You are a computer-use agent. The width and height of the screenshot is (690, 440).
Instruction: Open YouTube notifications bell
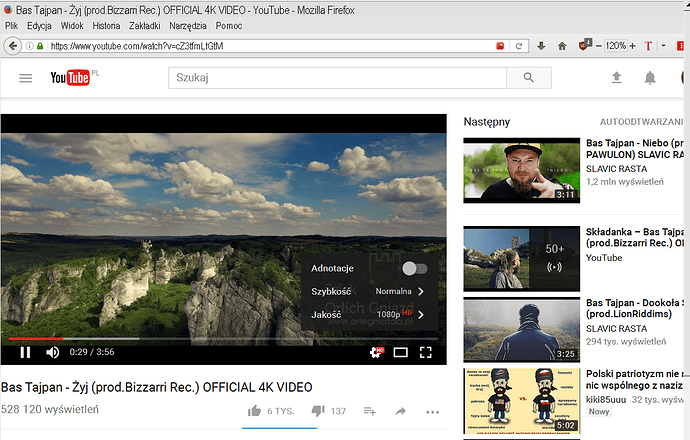coord(650,78)
